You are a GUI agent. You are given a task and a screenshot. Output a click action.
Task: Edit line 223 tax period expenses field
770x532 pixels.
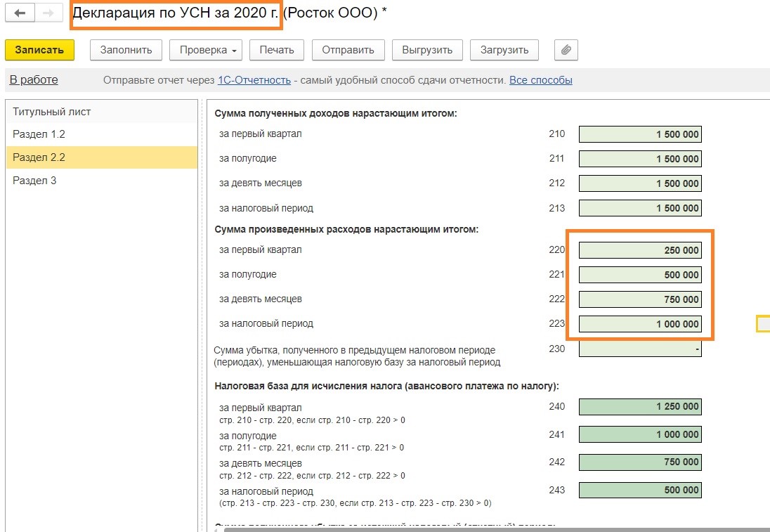click(x=639, y=324)
